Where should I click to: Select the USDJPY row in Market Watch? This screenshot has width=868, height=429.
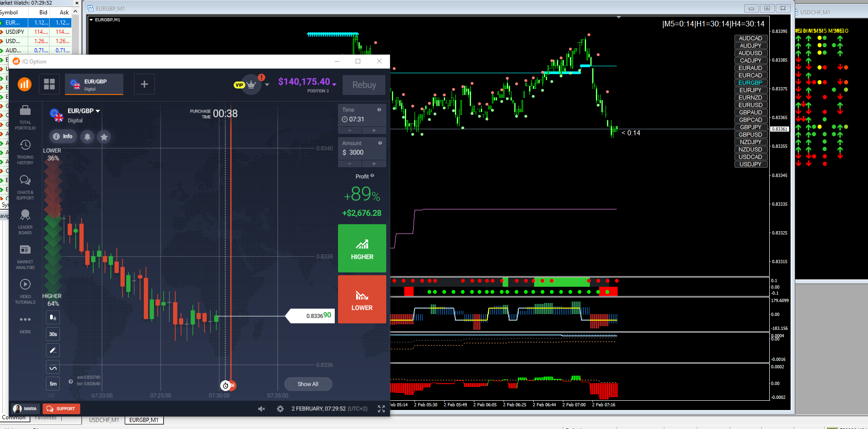[x=36, y=32]
